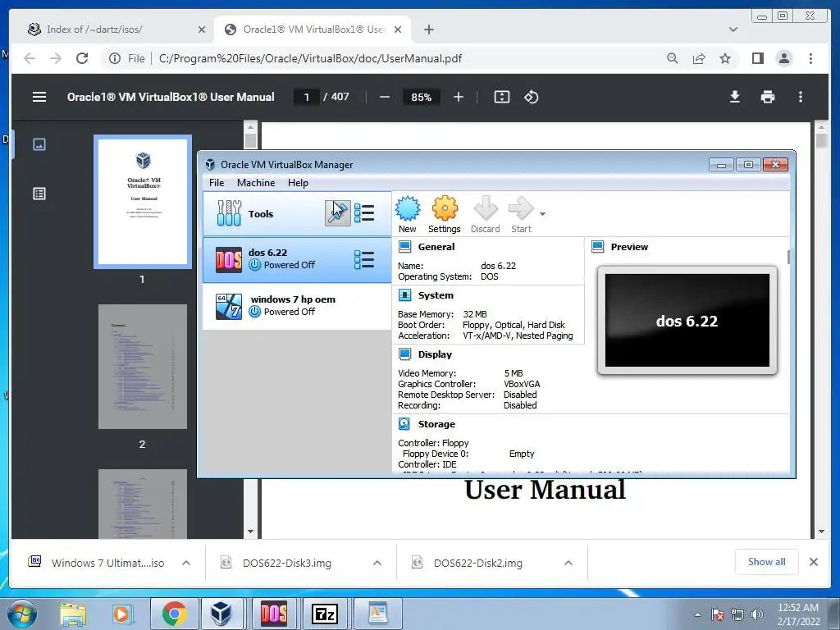840x630 pixels.
Task: Open VirtualBox from the taskbar
Action: (x=221, y=614)
